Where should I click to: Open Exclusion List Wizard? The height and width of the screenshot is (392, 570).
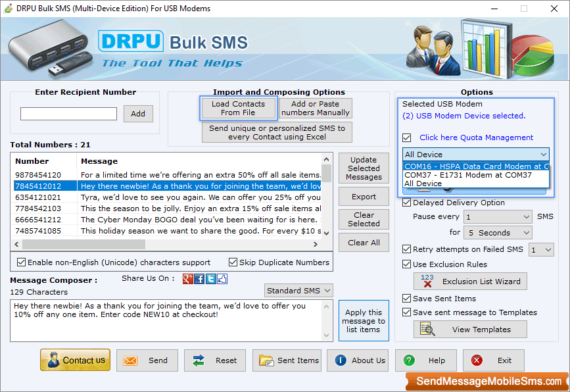coord(470,282)
